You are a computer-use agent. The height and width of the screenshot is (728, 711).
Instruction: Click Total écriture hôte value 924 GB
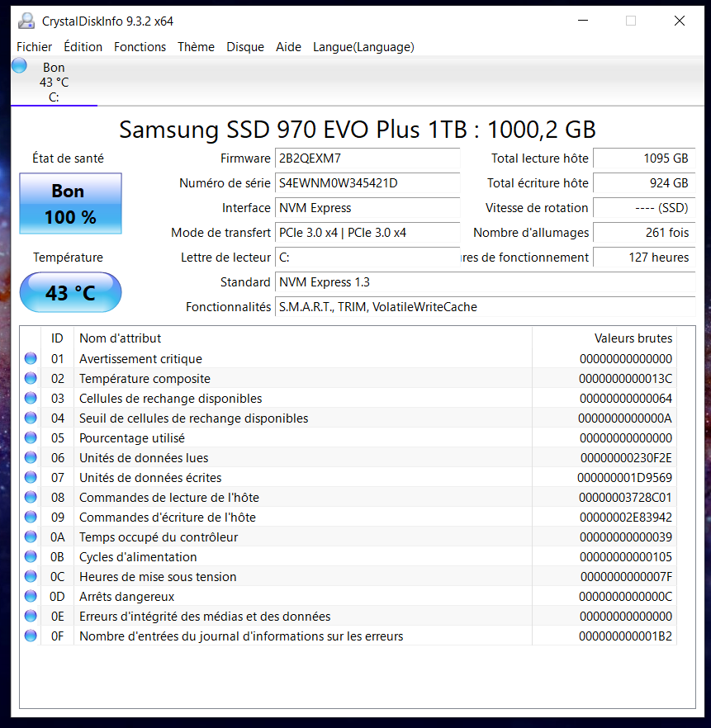pos(644,183)
